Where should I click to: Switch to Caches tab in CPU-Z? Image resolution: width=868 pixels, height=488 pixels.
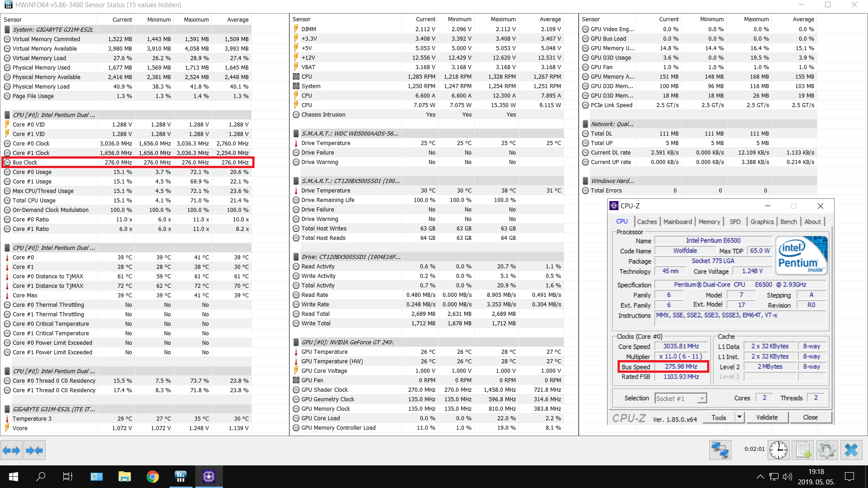coord(647,222)
